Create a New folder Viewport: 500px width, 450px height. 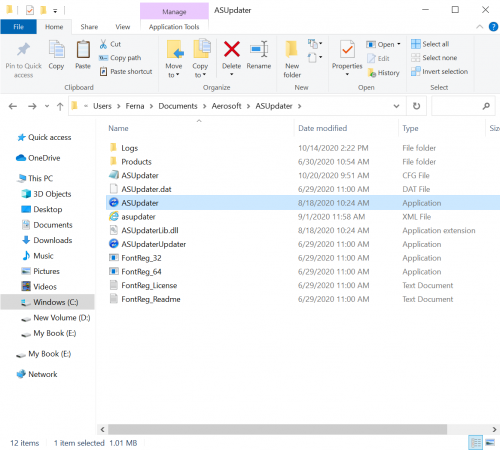(292, 59)
